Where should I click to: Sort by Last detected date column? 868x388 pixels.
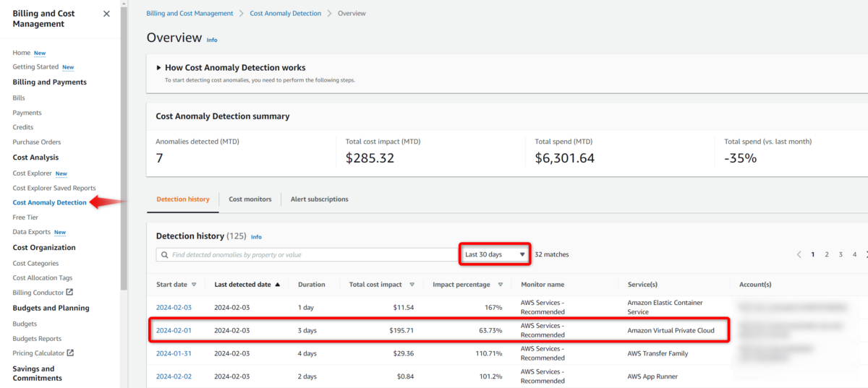[x=247, y=285]
